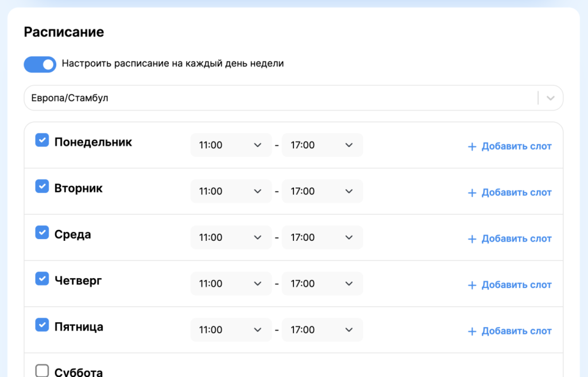This screenshot has height=377, width=588.
Task: Uncheck the Пятница checkbox
Action: pos(42,325)
